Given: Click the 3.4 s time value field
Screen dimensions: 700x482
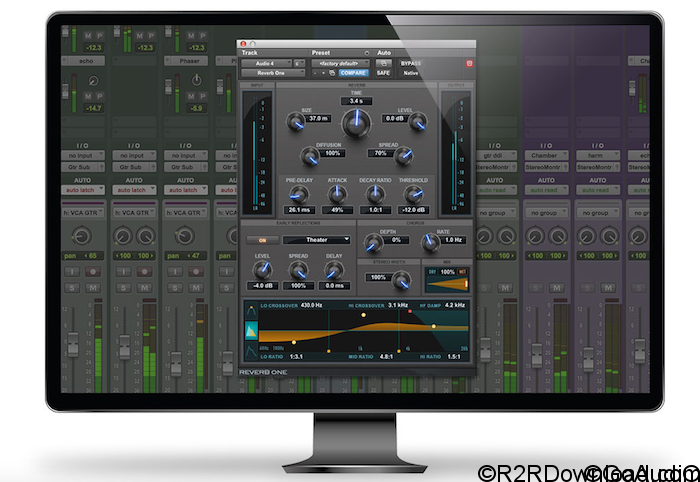Looking at the screenshot, I should [x=356, y=101].
